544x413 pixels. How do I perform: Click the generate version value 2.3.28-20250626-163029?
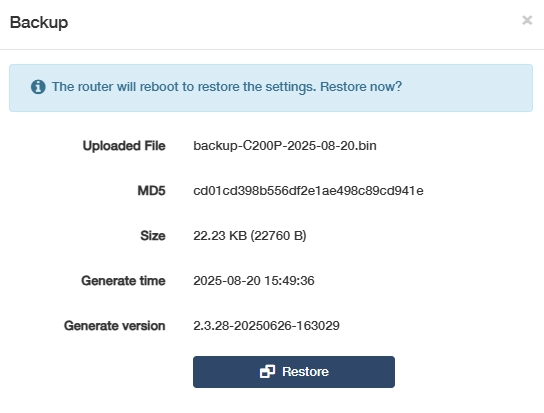click(266, 326)
